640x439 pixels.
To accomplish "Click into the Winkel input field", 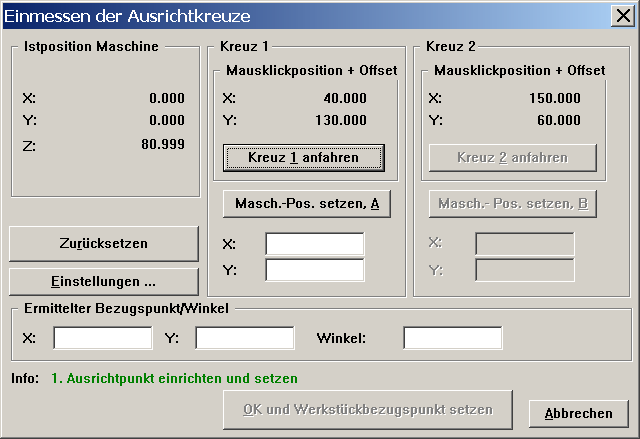I will pos(452,338).
